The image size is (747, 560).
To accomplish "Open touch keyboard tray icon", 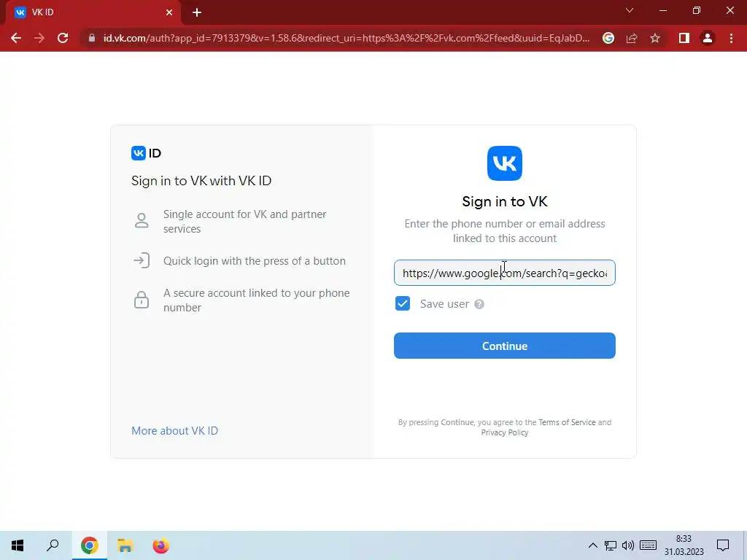I will [x=648, y=545].
